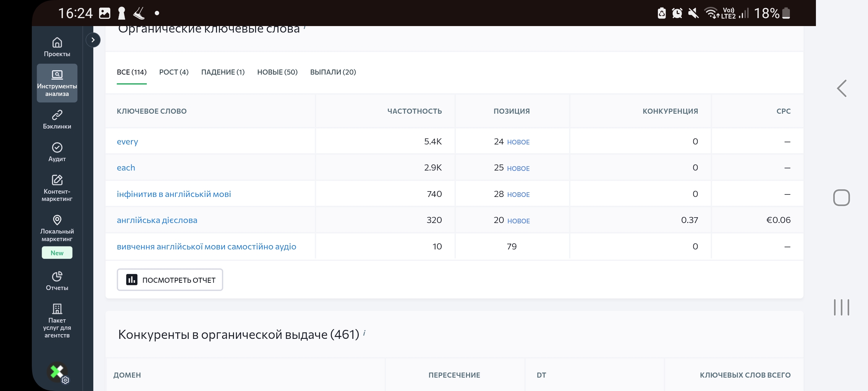Open keyword 'англійська дієслова' link
868x391 pixels.
157,220
